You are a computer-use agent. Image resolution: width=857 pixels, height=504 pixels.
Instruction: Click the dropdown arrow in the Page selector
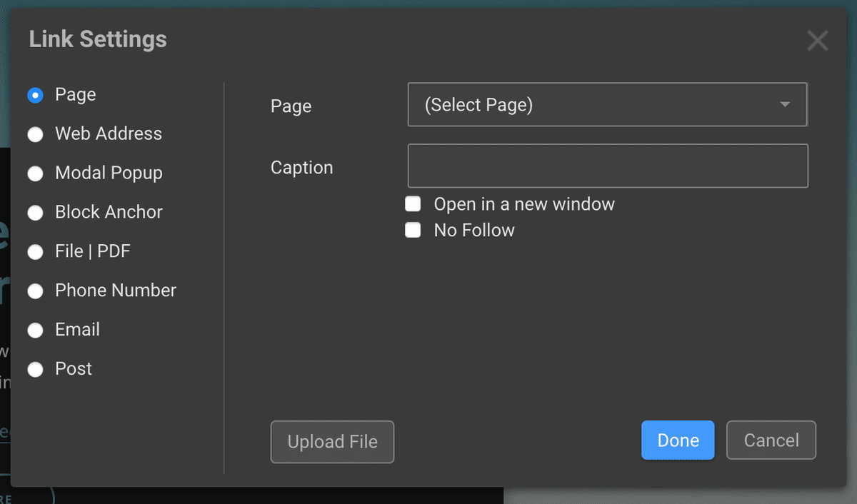(785, 105)
